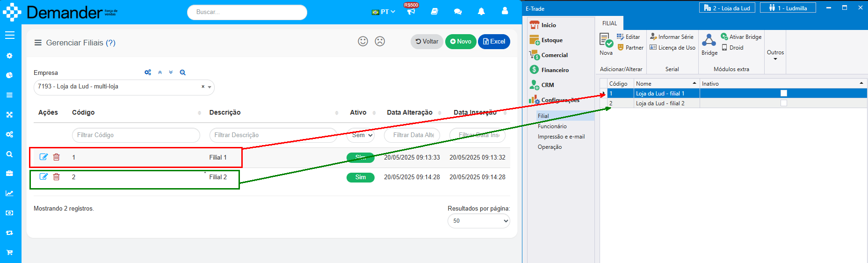The height and width of the screenshot is (263, 868).
Task: Open the user profile icon
Action: (505, 11)
